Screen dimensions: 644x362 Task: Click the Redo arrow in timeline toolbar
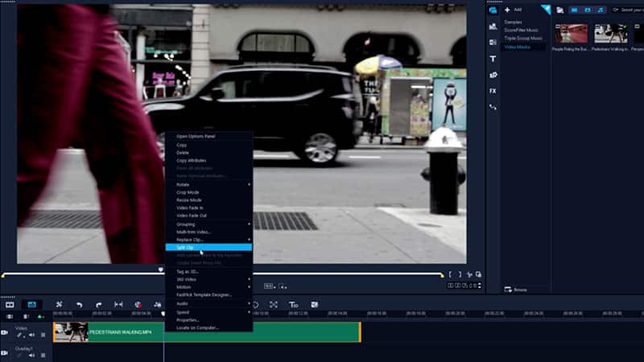[98, 305]
